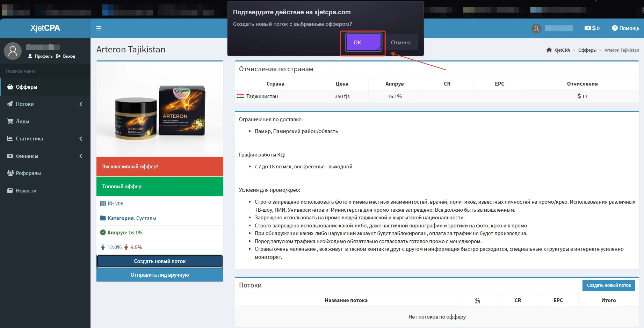This screenshot has height=328, width=644.
Task: Click the EPC header in Потоки table
Action: click(558, 300)
